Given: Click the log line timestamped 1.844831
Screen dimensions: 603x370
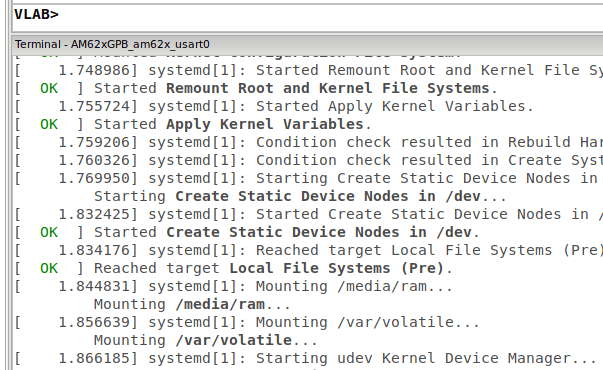Looking at the screenshot, I should [x=233, y=287].
